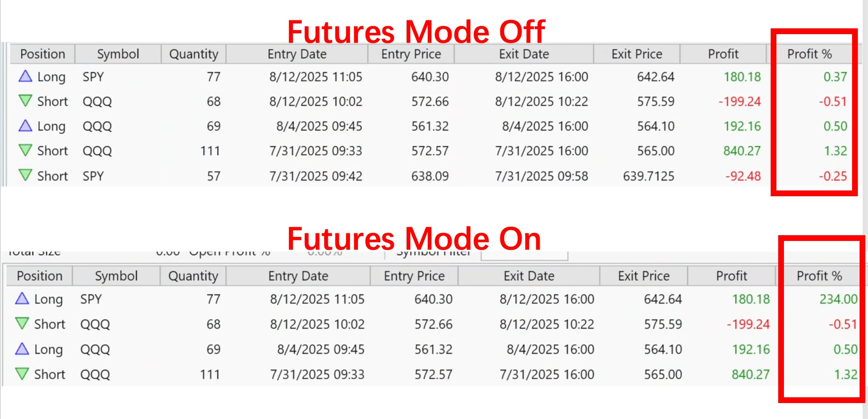Click the 639.7125 exit price cell
Screen dimensions: 868x419
point(649,176)
